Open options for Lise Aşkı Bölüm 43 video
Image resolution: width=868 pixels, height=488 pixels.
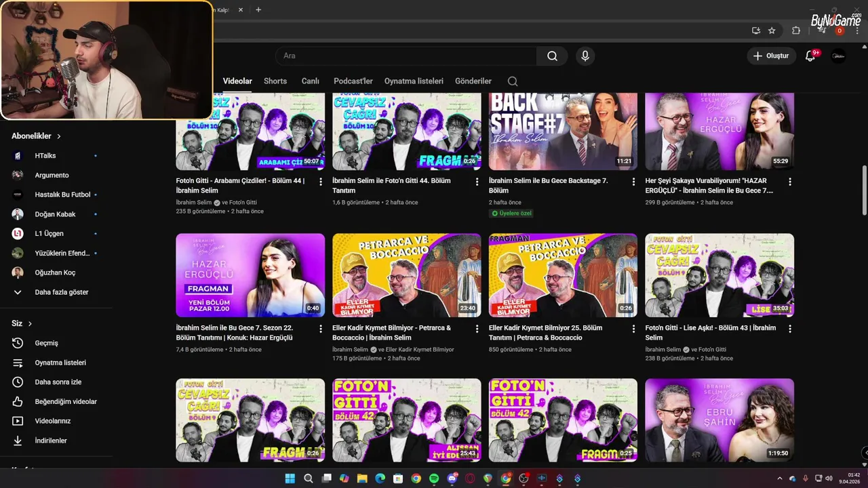pyautogui.click(x=789, y=328)
